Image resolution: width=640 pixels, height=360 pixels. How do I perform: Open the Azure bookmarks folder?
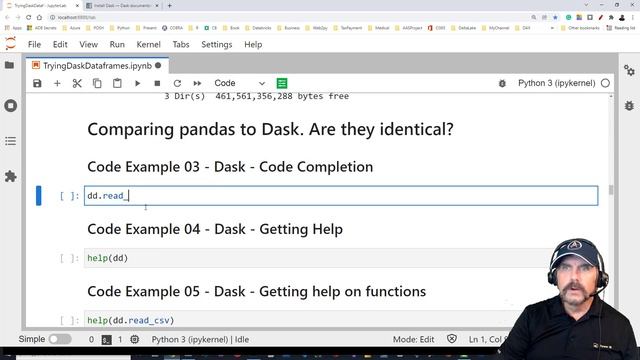71,28
